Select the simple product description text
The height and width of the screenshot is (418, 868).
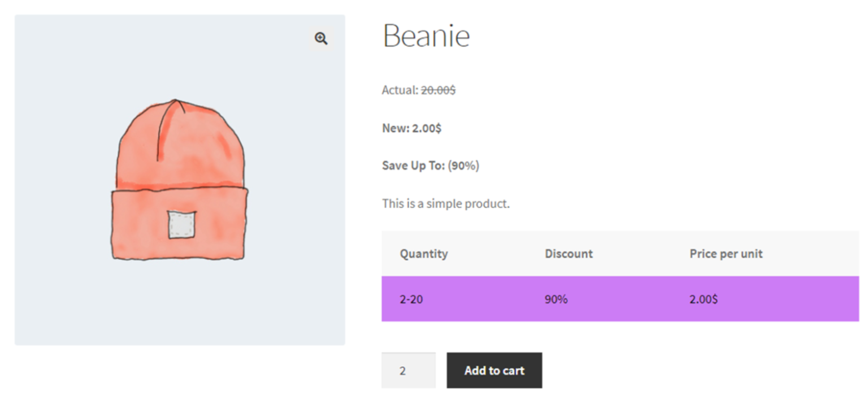pyautogui.click(x=446, y=203)
